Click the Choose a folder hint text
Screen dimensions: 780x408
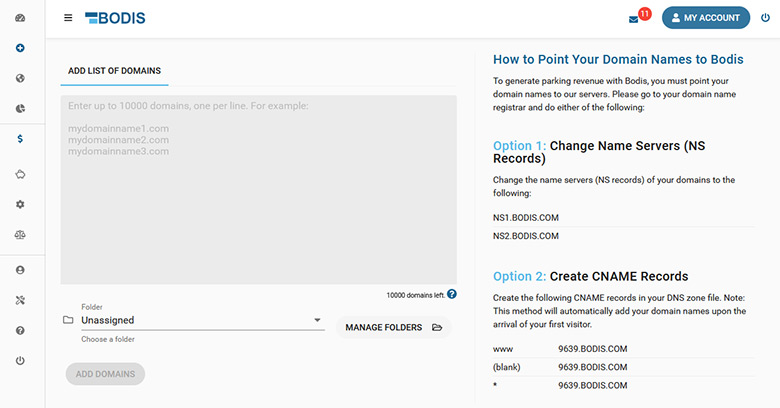pyautogui.click(x=108, y=339)
